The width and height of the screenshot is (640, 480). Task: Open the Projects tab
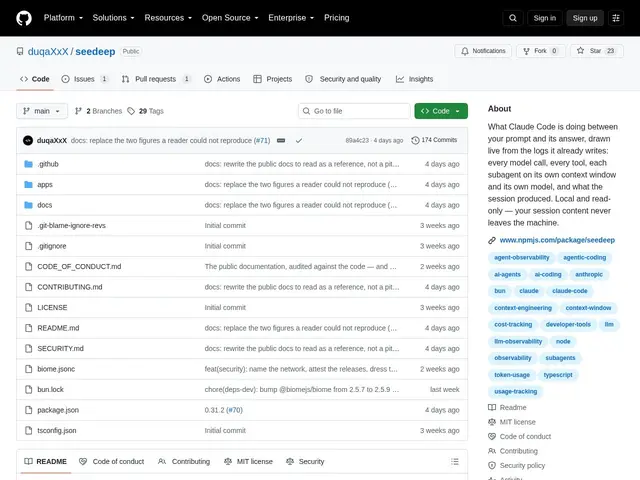[273, 79]
